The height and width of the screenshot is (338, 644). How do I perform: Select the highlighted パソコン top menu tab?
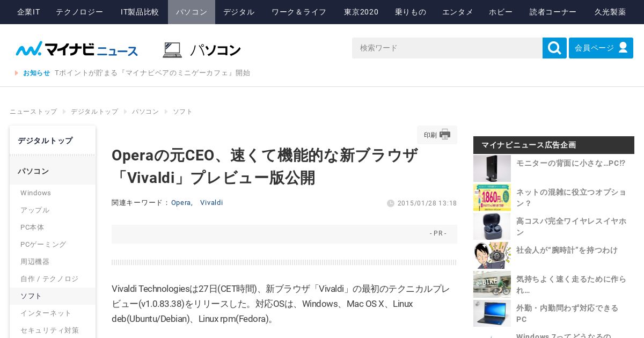192,12
